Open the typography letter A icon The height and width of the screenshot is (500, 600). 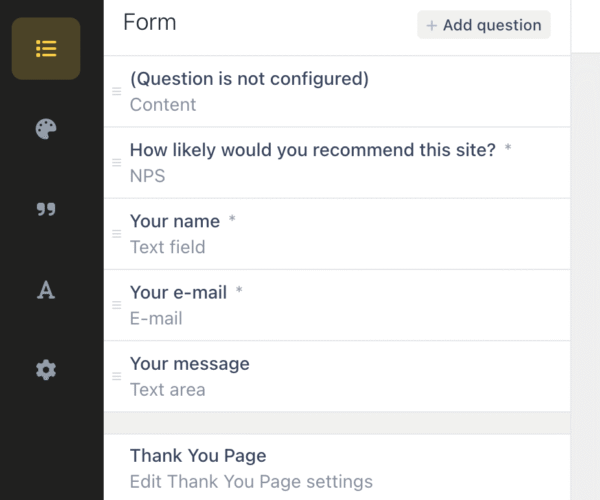46,290
